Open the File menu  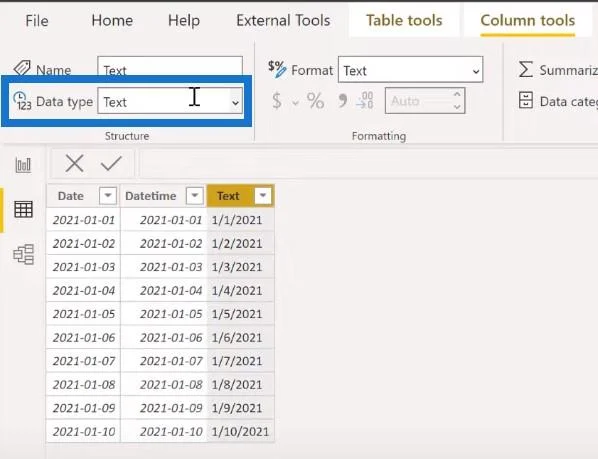(x=37, y=20)
